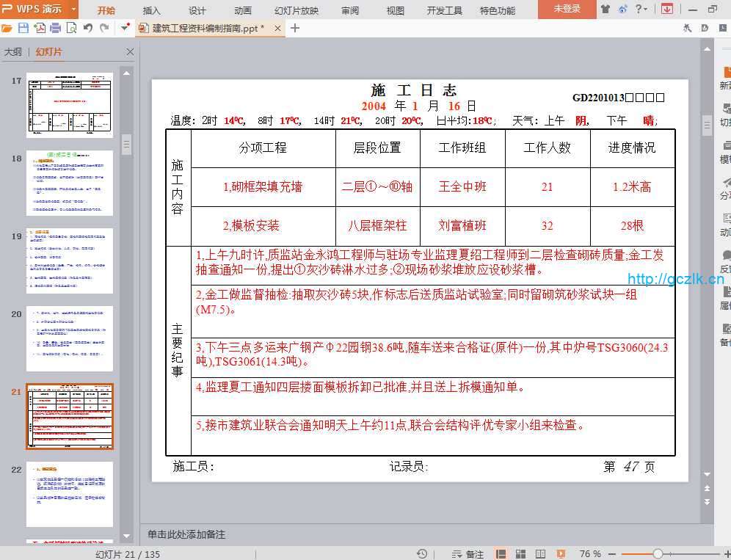Select slide 22 thumbnail
This screenshot has width=731, height=560.
[70, 494]
